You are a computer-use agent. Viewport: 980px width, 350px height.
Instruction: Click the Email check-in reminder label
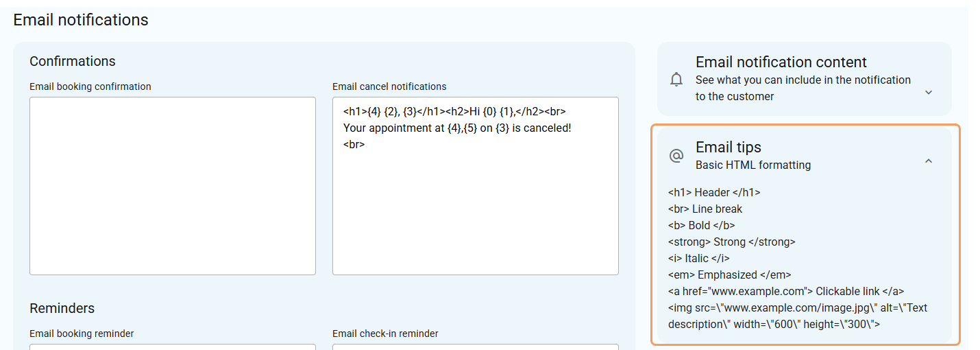click(x=385, y=334)
